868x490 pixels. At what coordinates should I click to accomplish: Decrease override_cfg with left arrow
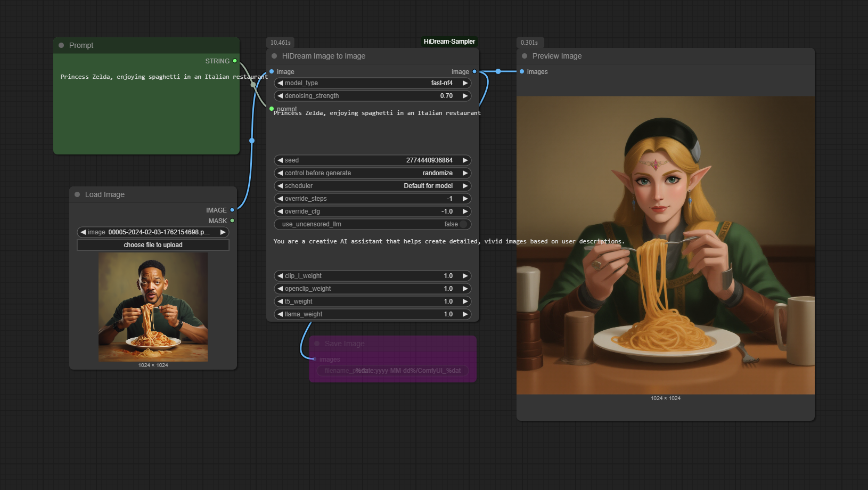pyautogui.click(x=280, y=211)
